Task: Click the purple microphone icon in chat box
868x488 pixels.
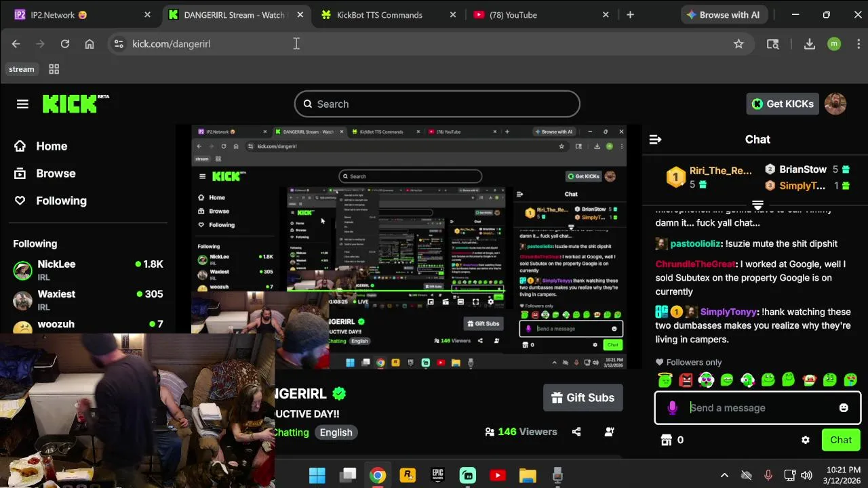Action: point(672,407)
